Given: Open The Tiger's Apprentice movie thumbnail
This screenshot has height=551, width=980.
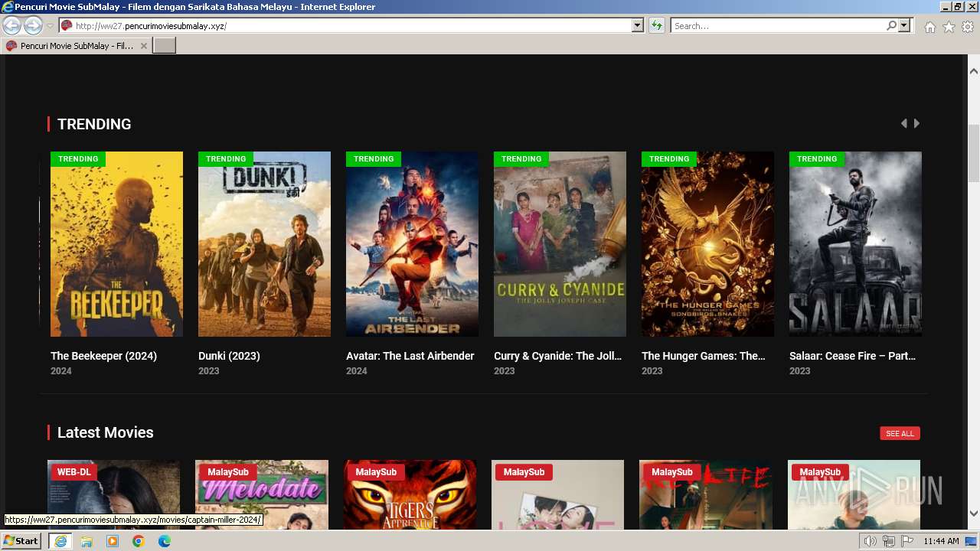Looking at the screenshot, I should (x=410, y=494).
